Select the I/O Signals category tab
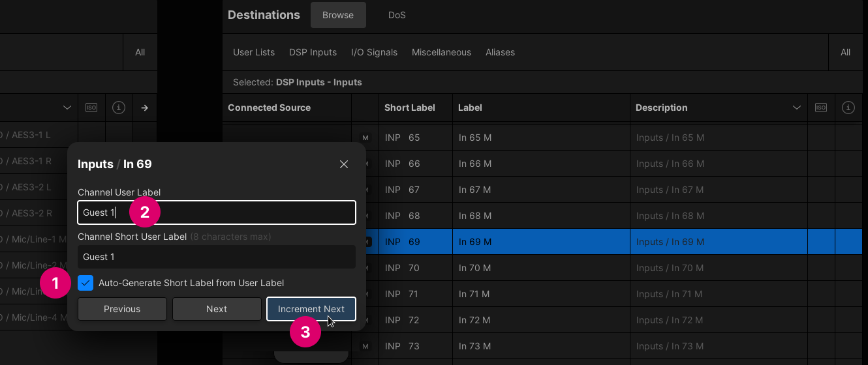Image resolution: width=868 pixels, height=365 pixels. (374, 52)
